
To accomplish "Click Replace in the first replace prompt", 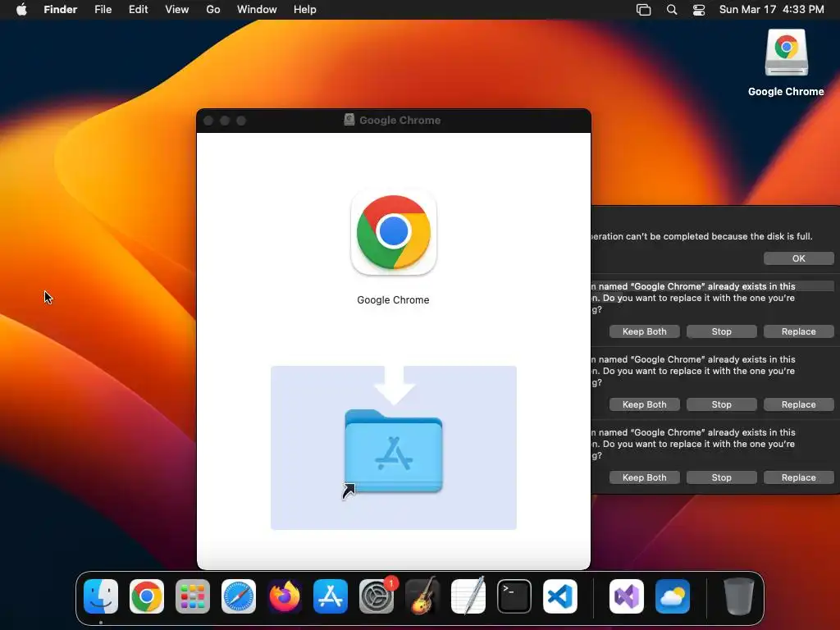I will [798, 331].
